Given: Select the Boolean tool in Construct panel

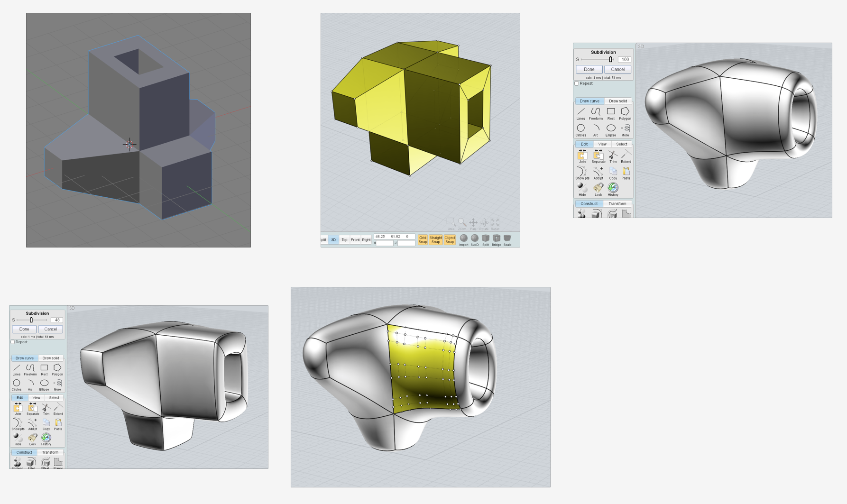Looking at the screenshot, I should coord(17,461).
